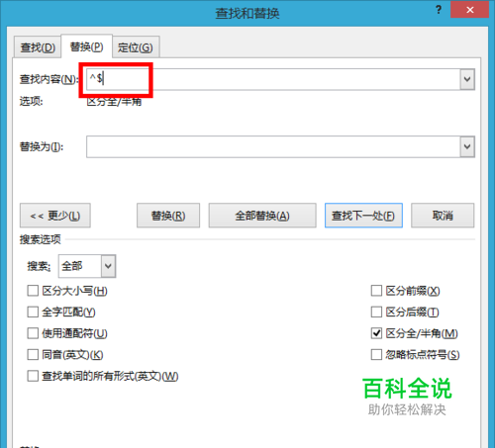Viewport: 495px width, 448px height.
Task: Click the help question mark icon
Action: coord(439,10)
